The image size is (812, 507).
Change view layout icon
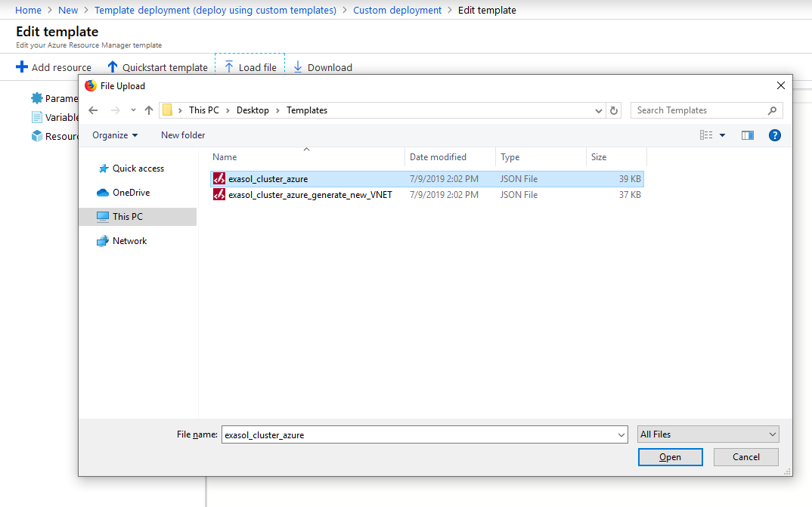(706, 135)
